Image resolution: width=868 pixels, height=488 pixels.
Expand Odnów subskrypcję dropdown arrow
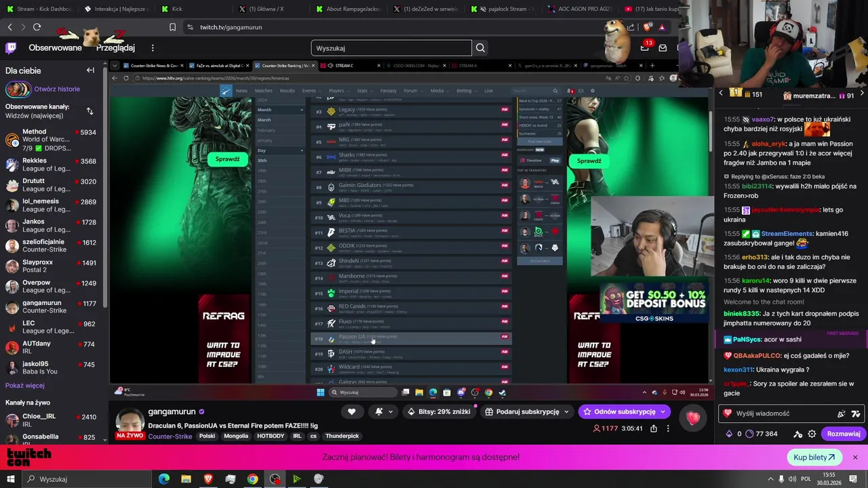pos(663,411)
